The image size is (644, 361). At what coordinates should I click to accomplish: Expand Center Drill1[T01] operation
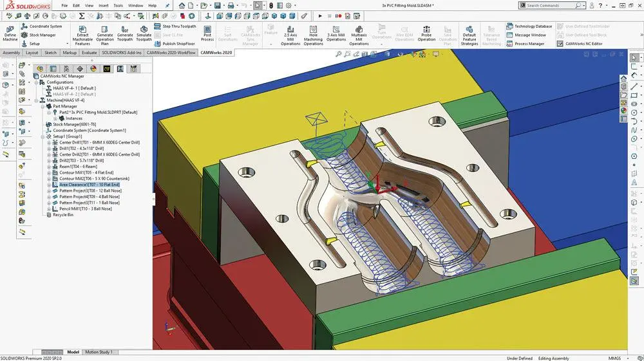(49, 142)
